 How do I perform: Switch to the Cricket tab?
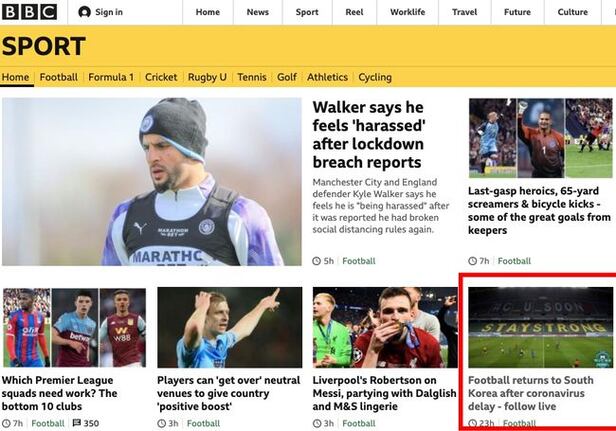[161, 77]
